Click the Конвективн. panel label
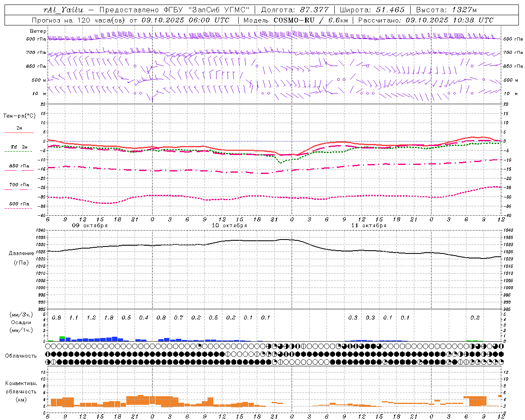525x420 pixels. click(x=21, y=383)
